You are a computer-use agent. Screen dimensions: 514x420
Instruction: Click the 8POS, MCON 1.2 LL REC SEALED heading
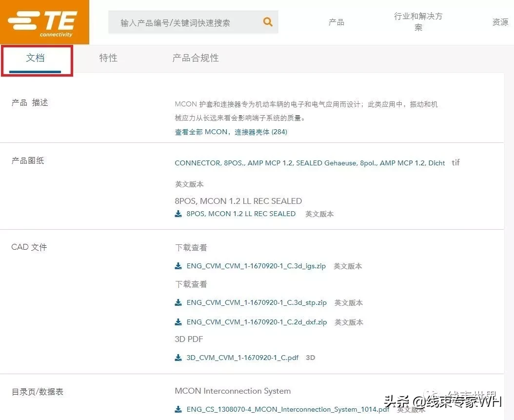[238, 200]
